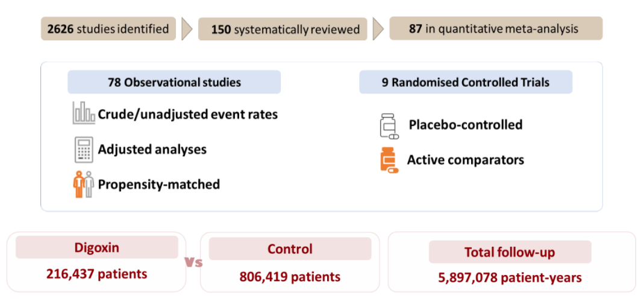
Task: Click the orange people icon for Propensity-matched
Action: click(83, 185)
